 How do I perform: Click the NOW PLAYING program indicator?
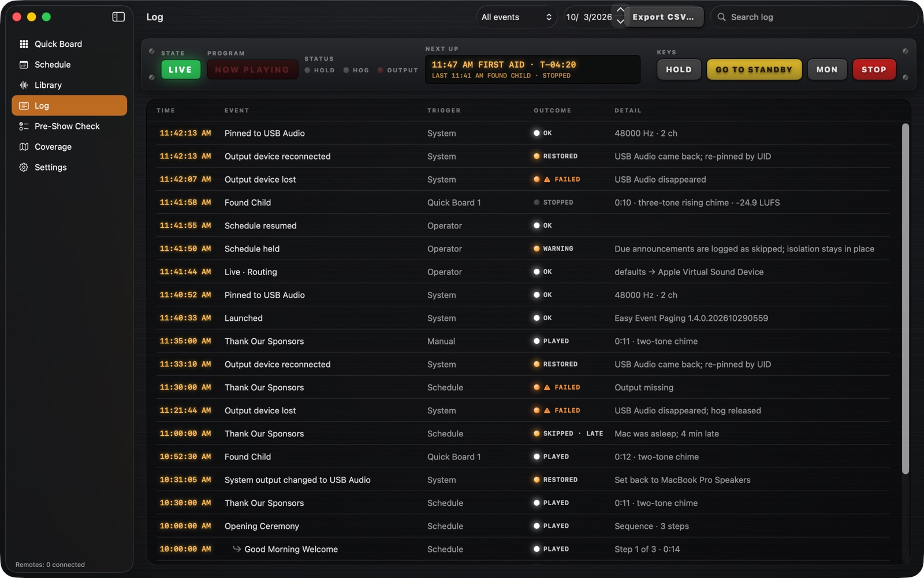click(252, 69)
